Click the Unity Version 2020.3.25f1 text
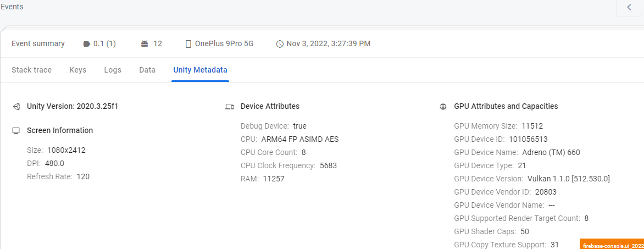644x249 pixels. click(x=73, y=106)
